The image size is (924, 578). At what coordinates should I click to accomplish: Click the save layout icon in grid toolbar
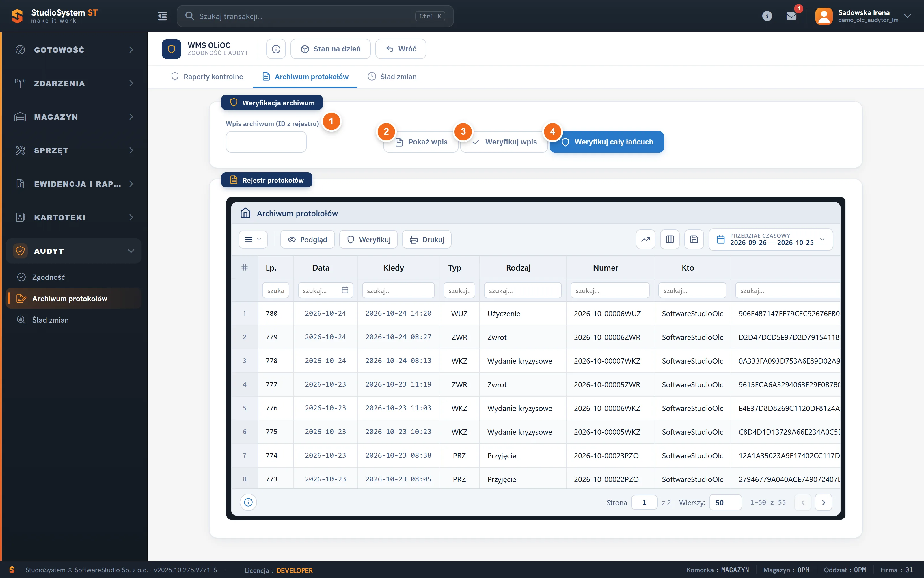point(694,240)
